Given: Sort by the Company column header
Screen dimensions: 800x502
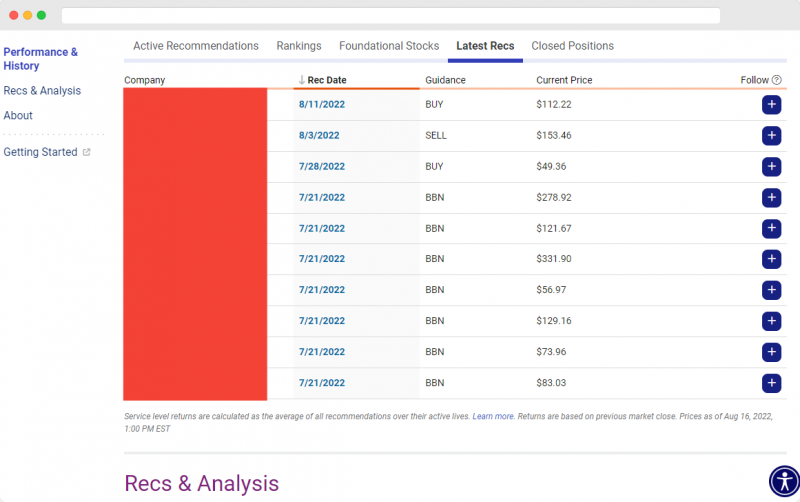Looking at the screenshot, I should (x=144, y=80).
